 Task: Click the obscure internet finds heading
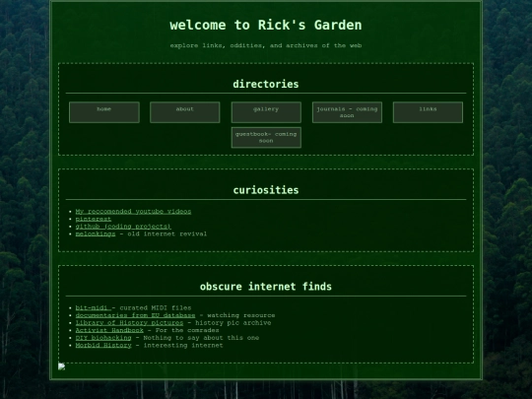coord(266,287)
